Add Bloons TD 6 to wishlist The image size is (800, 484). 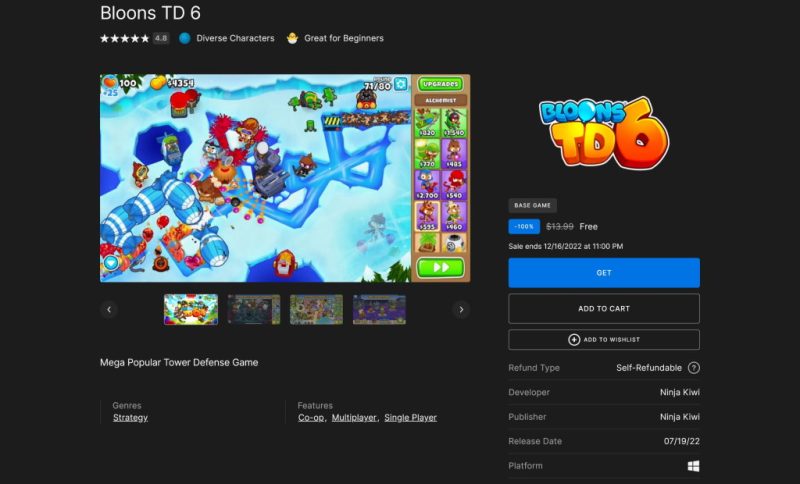coord(604,340)
